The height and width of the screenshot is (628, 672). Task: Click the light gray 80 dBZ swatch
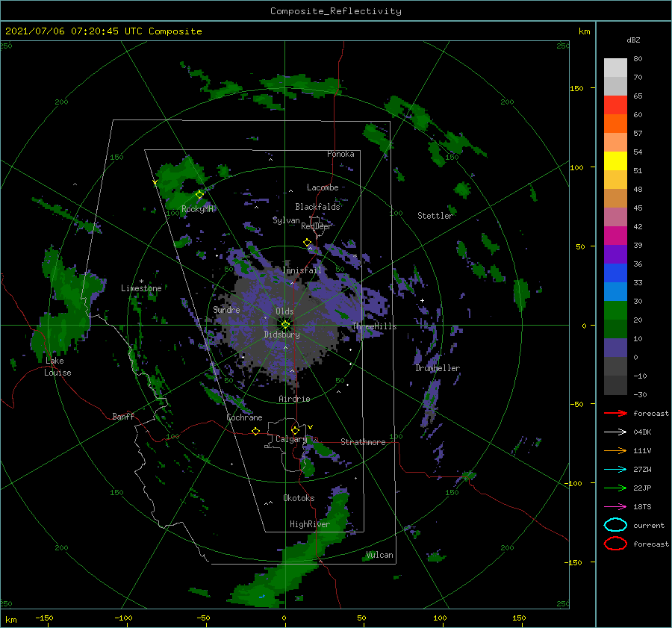click(x=615, y=67)
